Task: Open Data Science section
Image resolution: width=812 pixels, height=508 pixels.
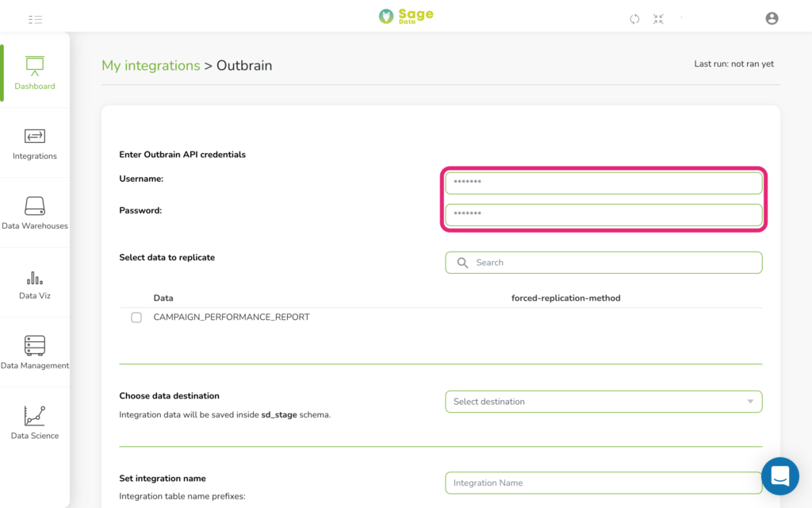Action: pos(35,423)
